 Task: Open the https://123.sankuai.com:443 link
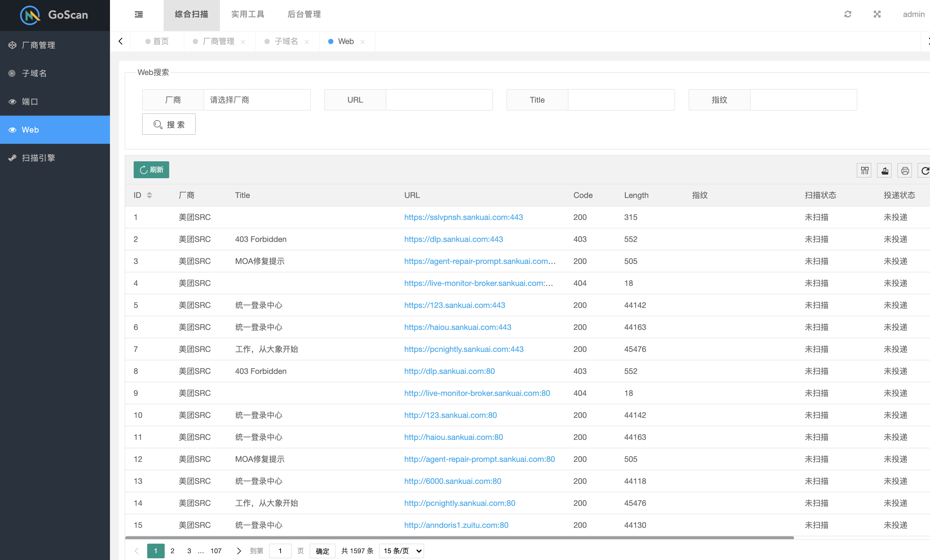(x=455, y=305)
